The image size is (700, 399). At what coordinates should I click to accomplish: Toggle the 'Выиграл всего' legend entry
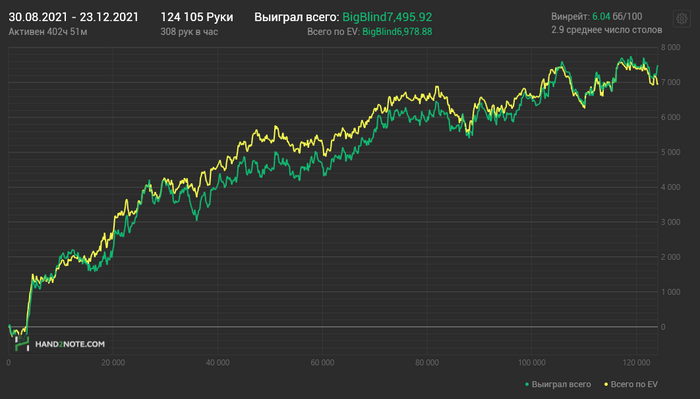click(x=558, y=384)
